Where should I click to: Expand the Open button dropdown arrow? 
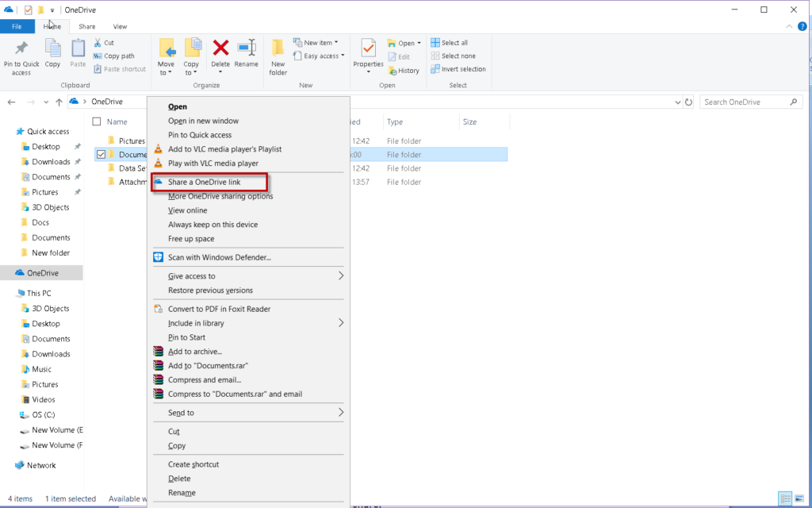pyautogui.click(x=419, y=43)
